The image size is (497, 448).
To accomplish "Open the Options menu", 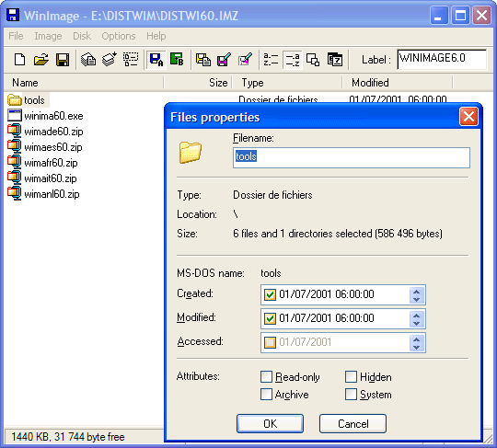I will (x=119, y=36).
